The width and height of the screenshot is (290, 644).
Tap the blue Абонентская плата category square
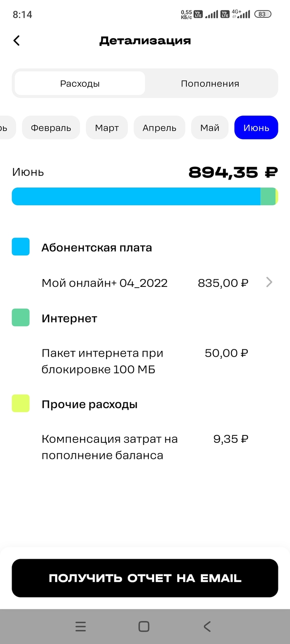click(21, 247)
